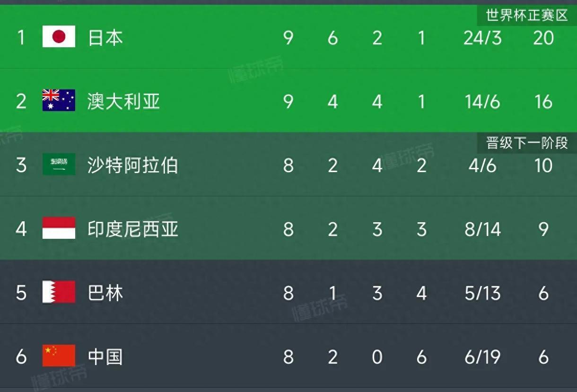Click the Saudi Arabia flag icon
Viewport: 577px width, 392px height.
coord(59,165)
